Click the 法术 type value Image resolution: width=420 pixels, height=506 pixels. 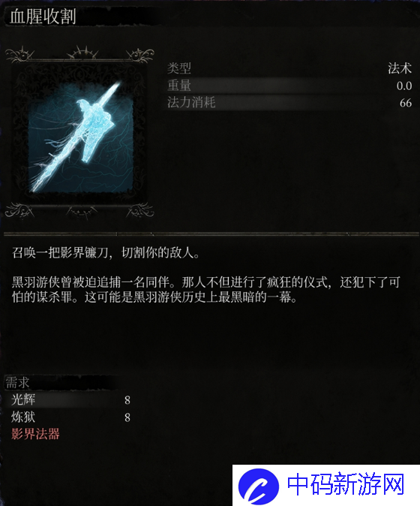[400, 68]
